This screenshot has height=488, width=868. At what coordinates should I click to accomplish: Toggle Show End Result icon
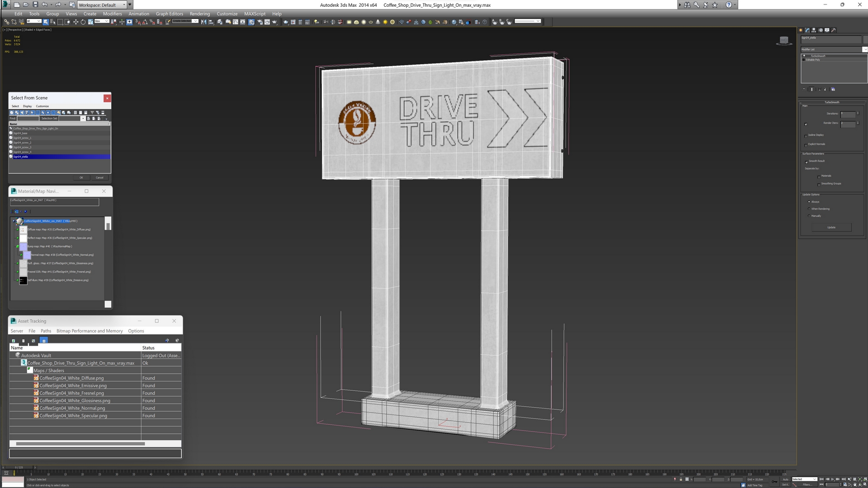pyautogui.click(x=812, y=89)
